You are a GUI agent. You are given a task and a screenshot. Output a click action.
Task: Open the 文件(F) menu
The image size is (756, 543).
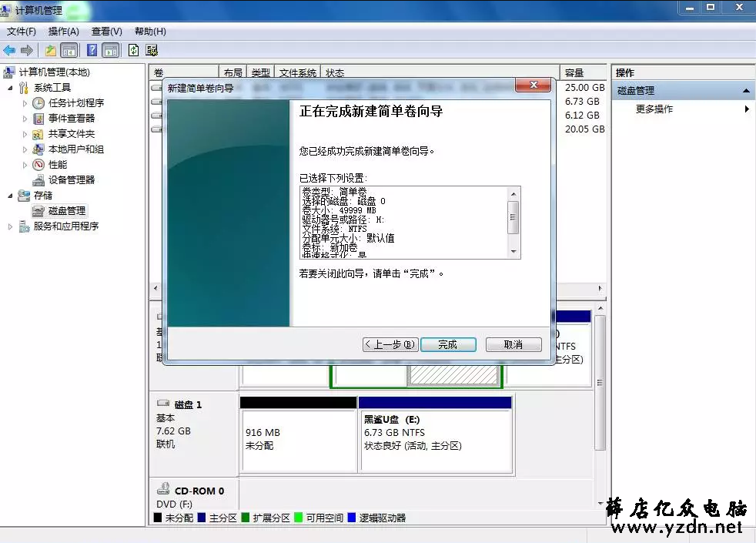(x=22, y=32)
